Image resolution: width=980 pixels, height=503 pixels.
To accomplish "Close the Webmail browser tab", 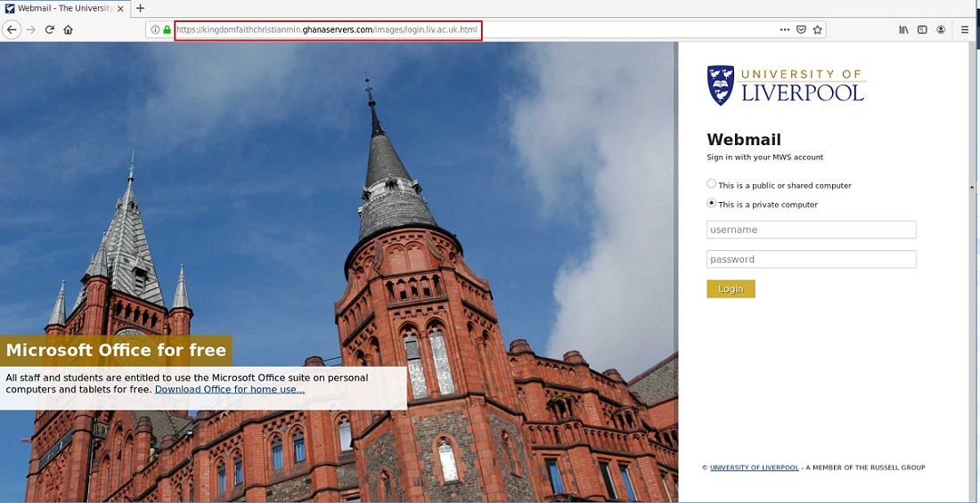I will (x=120, y=9).
